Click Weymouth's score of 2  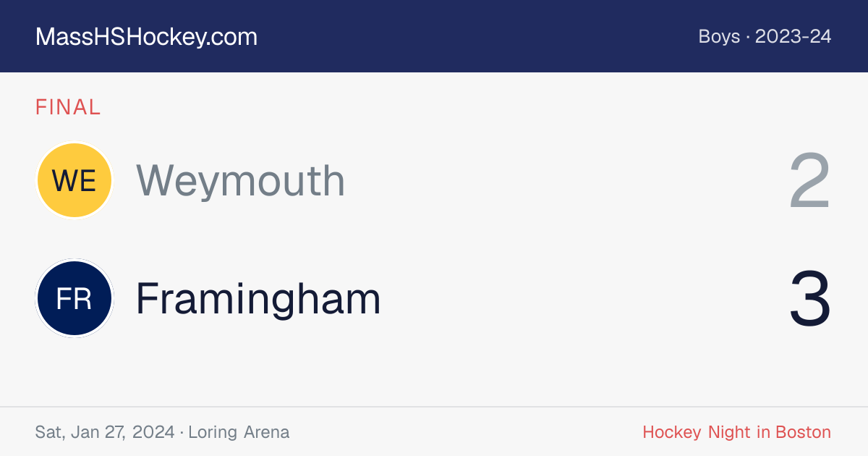[809, 181]
